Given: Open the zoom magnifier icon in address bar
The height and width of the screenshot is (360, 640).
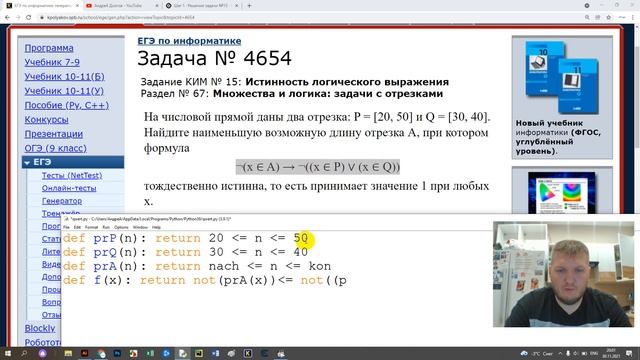Looking at the screenshot, I should (587, 18).
